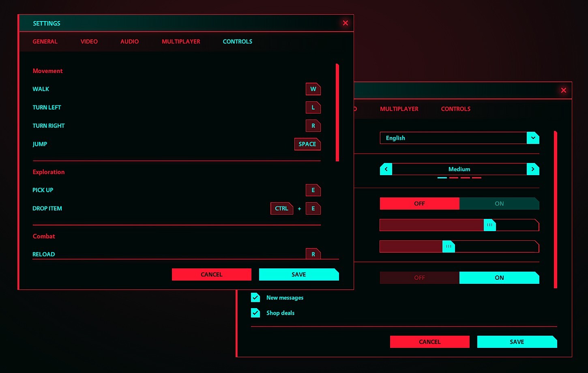Click the CTRL key badge for DROP ITEM
This screenshot has height=373, width=588.
click(x=281, y=208)
